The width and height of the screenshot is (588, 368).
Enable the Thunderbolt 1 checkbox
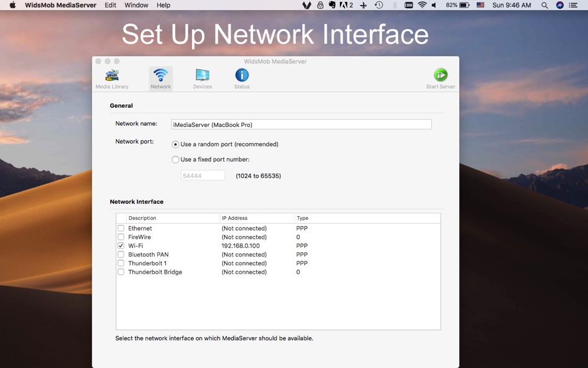[x=121, y=263]
